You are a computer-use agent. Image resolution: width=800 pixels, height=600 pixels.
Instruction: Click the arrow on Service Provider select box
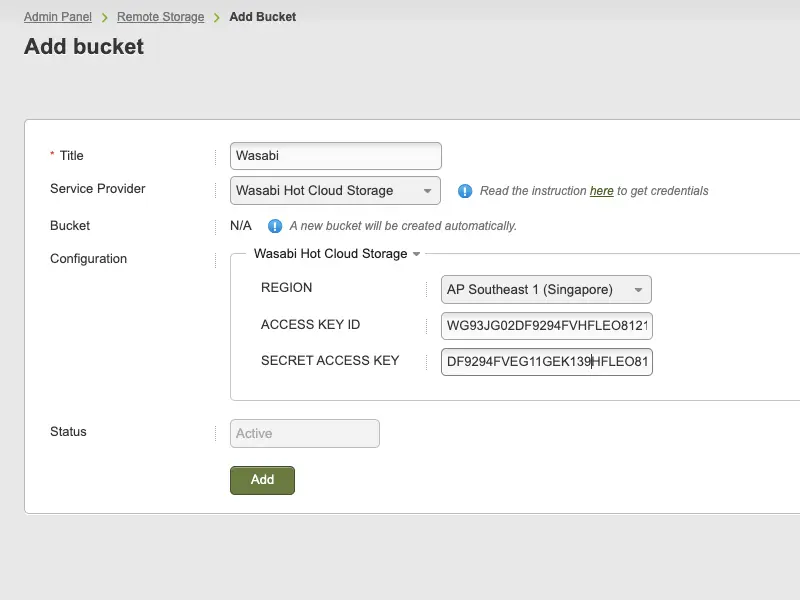[428, 191]
